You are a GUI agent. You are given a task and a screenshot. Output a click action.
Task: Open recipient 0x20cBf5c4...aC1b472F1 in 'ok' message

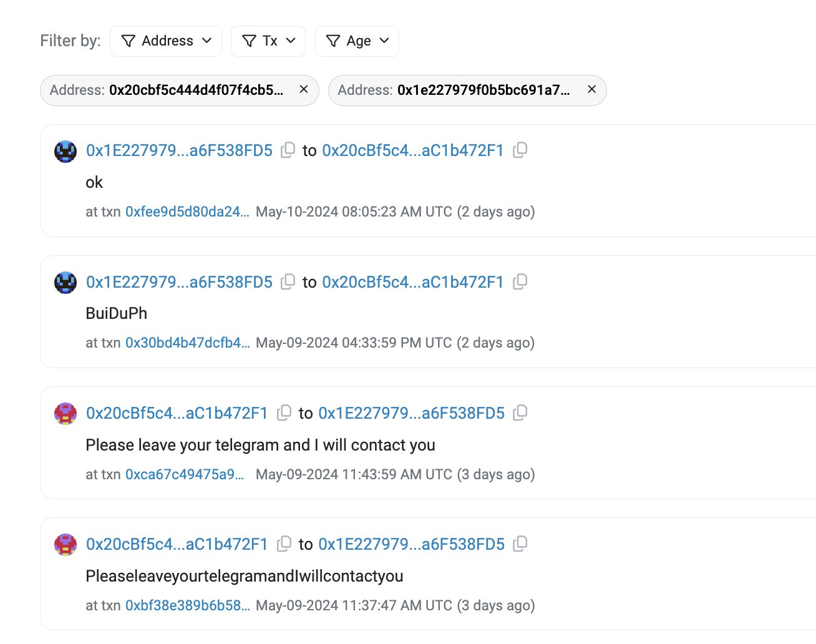pyautogui.click(x=412, y=150)
